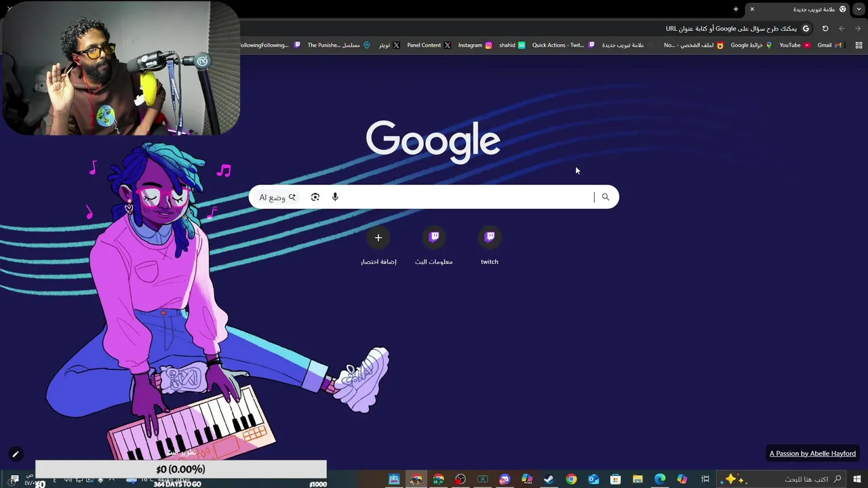The height and width of the screenshot is (488, 868).
Task: Open a new tab with plus button
Action: pyautogui.click(x=736, y=9)
